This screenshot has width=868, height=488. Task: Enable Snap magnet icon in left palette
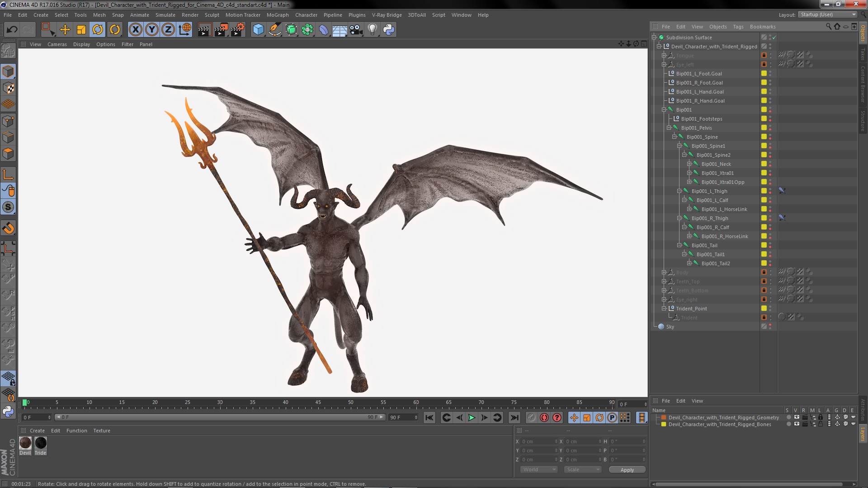click(8, 228)
